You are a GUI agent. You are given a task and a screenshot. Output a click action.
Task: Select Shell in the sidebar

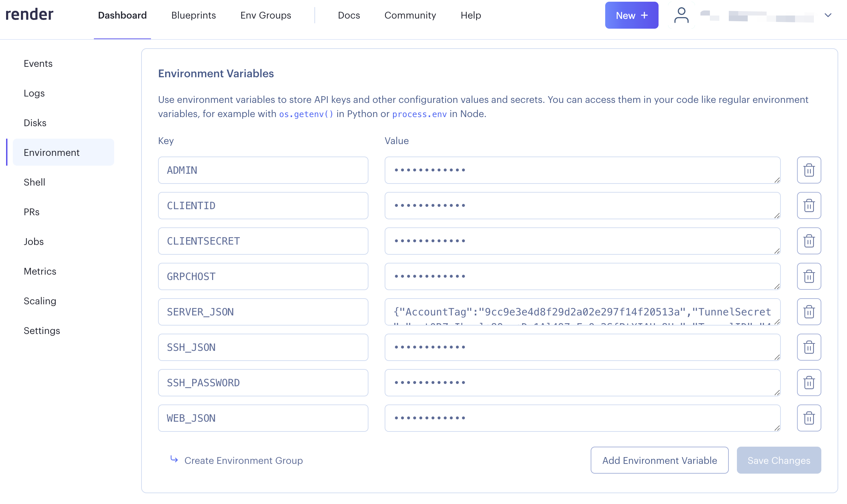pyautogui.click(x=34, y=182)
